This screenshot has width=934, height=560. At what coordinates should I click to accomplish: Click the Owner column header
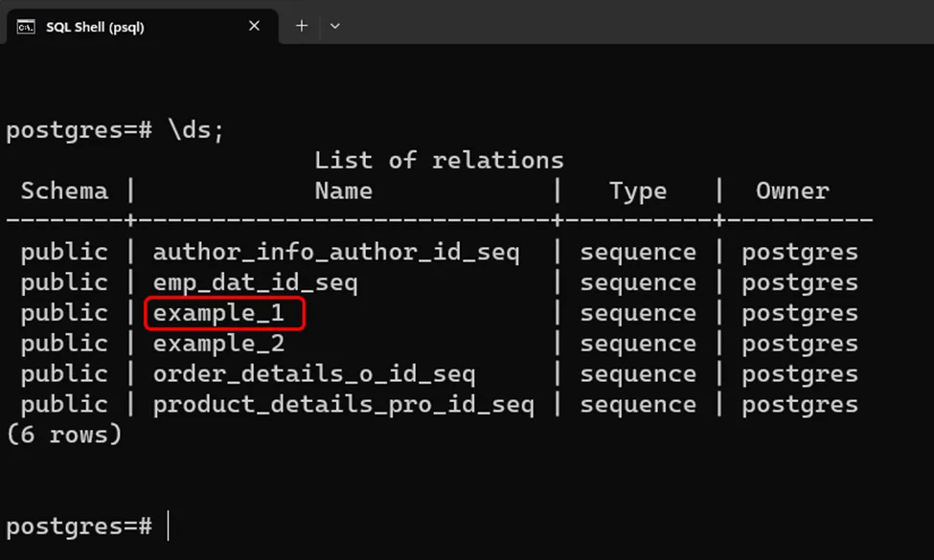click(x=792, y=190)
